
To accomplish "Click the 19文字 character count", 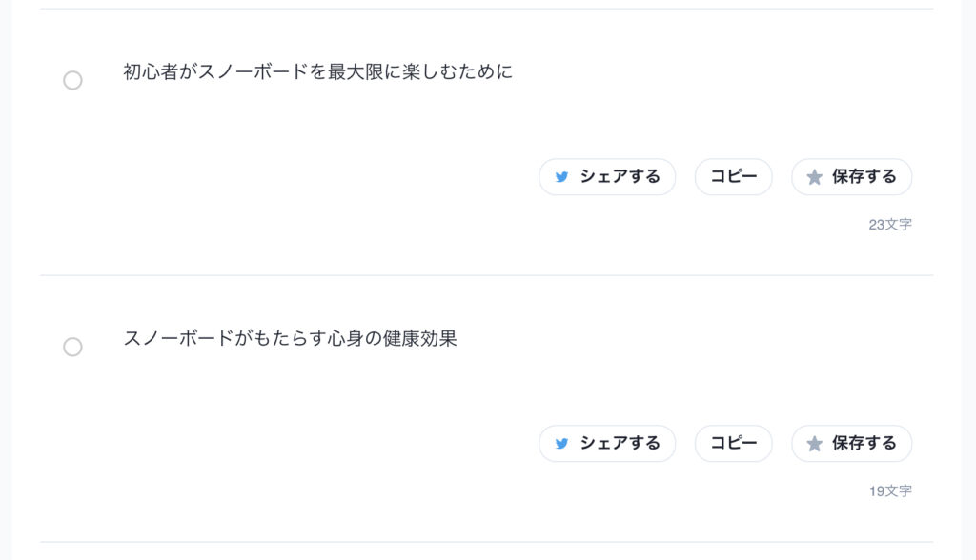I will click(889, 491).
